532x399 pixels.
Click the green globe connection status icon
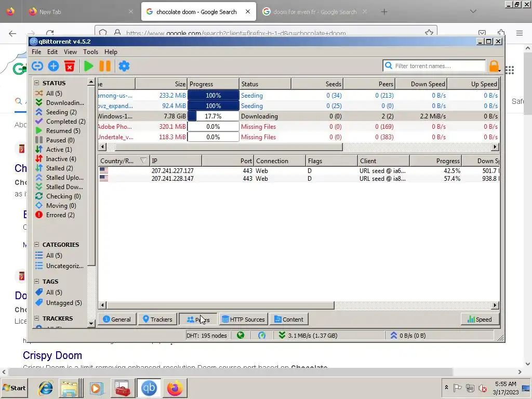tap(241, 335)
